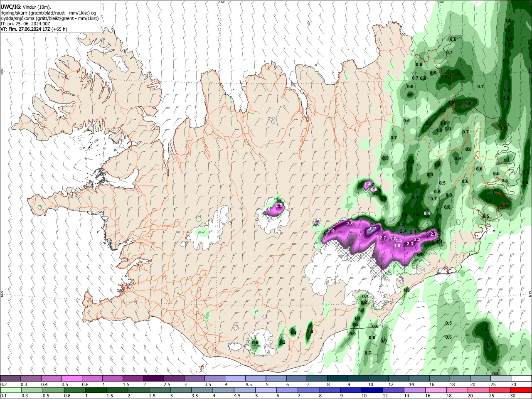
Task: Click the 2.2 precipitation value
Action: point(401,224)
